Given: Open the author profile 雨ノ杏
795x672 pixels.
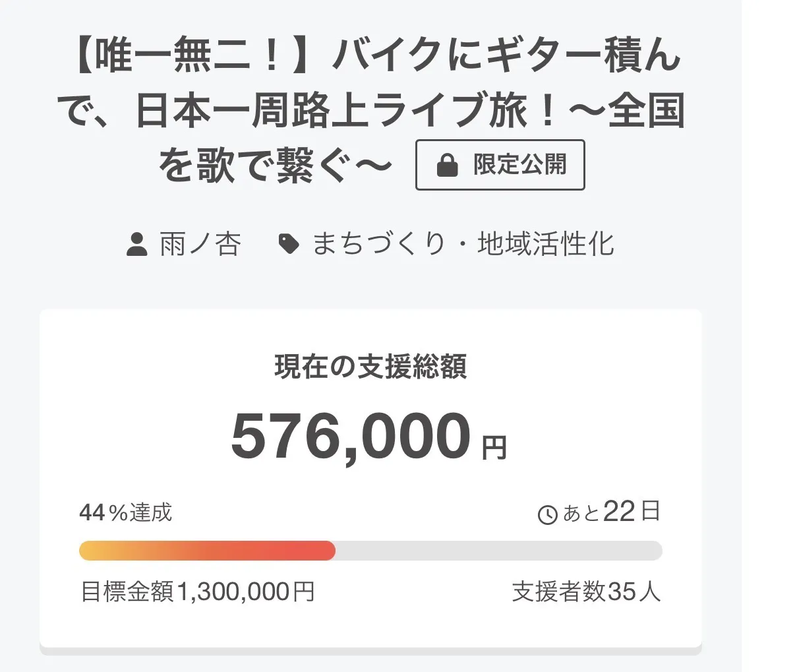Looking at the screenshot, I should [200, 244].
